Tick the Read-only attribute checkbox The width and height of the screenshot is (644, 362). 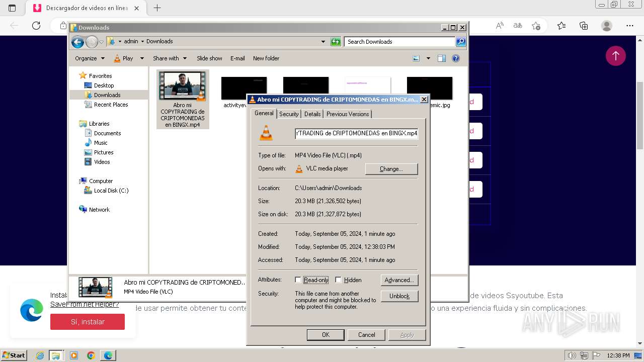pyautogui.click(x=298, y=280)
